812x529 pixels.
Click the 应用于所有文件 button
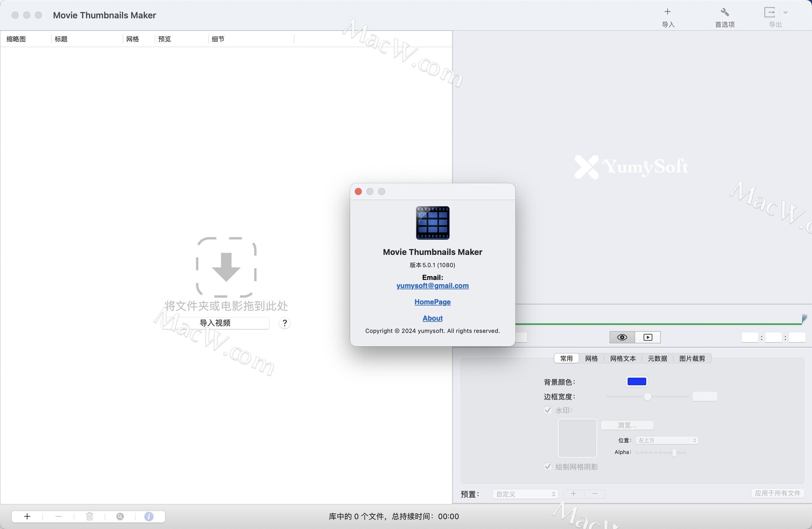[x=777, y=493]
